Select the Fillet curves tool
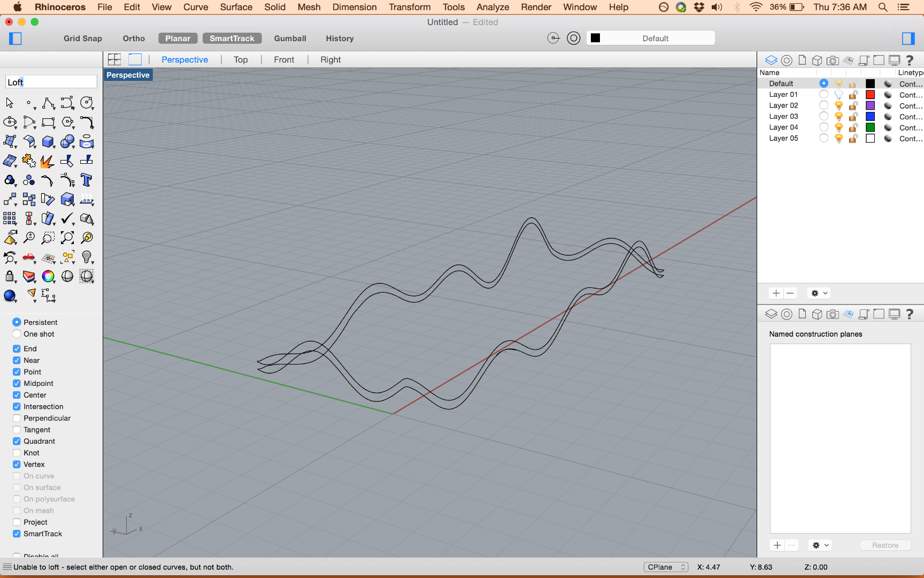This screenshot has height=578, width=924. coord(87,122)
